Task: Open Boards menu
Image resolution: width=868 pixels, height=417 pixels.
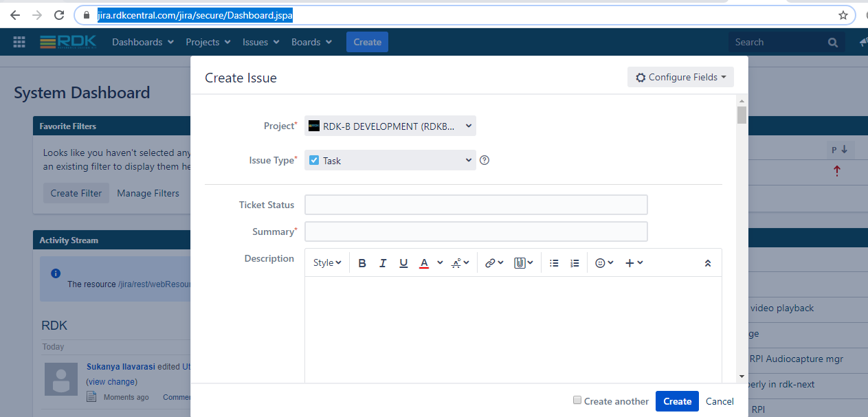Action: 312,42
